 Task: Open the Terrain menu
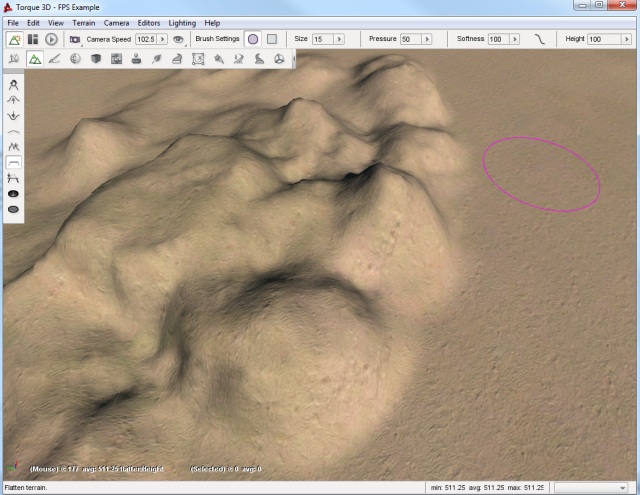[83, 22]
